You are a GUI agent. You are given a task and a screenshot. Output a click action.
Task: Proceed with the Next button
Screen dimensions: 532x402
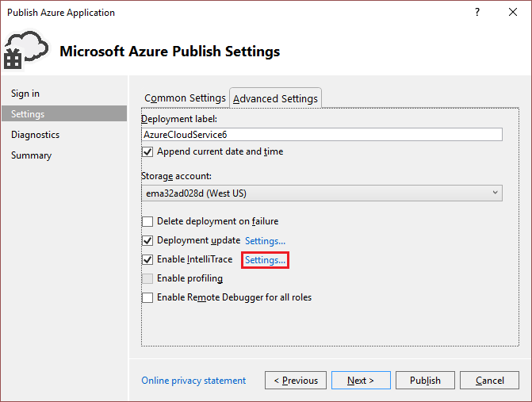pyautogui.click(x=361, y=381)
